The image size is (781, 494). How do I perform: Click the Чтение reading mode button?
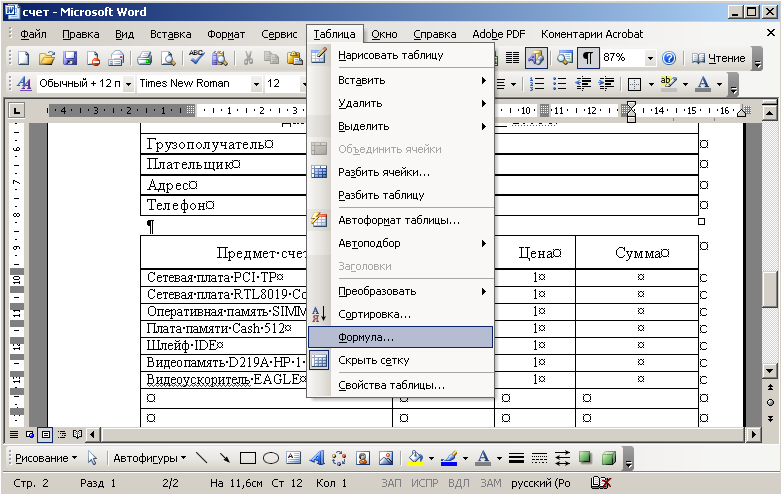(719, 58)
